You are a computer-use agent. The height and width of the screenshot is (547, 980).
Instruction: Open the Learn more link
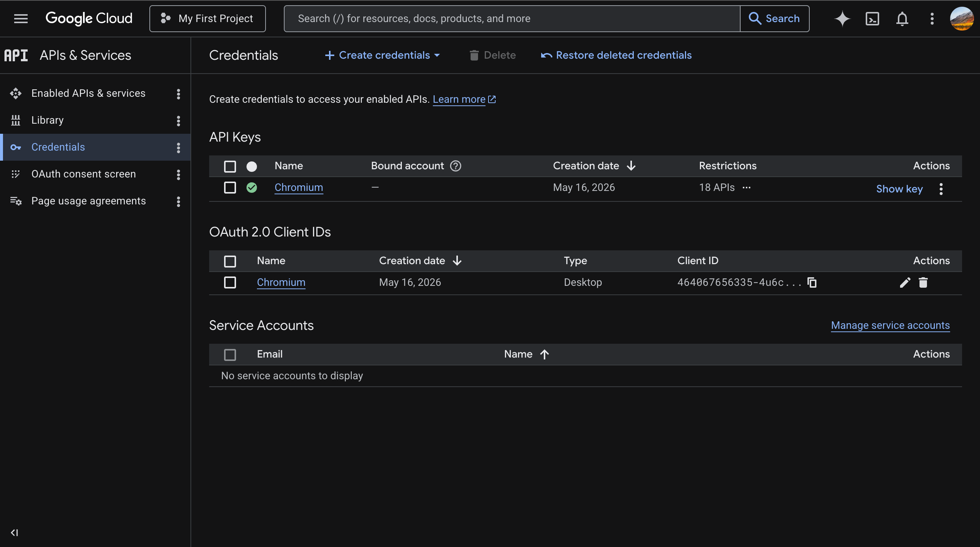[464, 99]
